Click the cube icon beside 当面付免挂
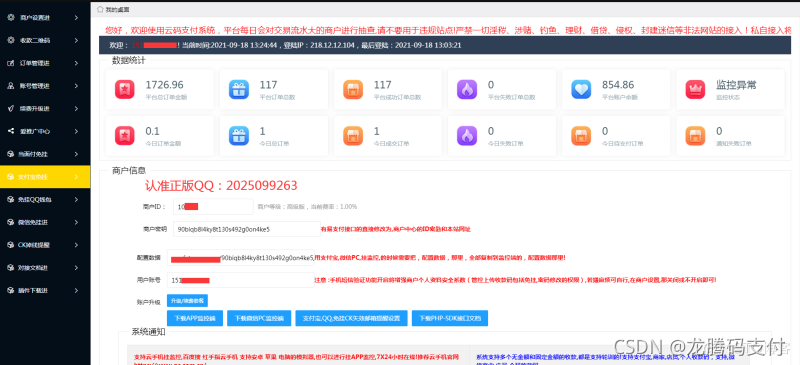 (x=11, y=154)
